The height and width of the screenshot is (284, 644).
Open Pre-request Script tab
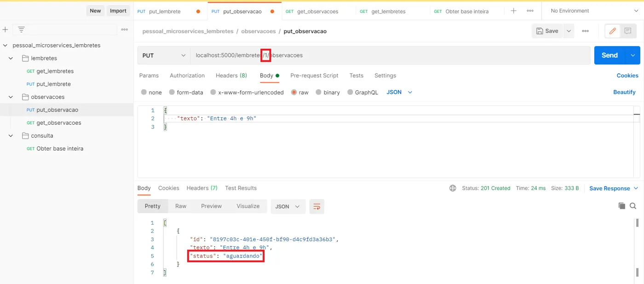(x=314, y=75)
